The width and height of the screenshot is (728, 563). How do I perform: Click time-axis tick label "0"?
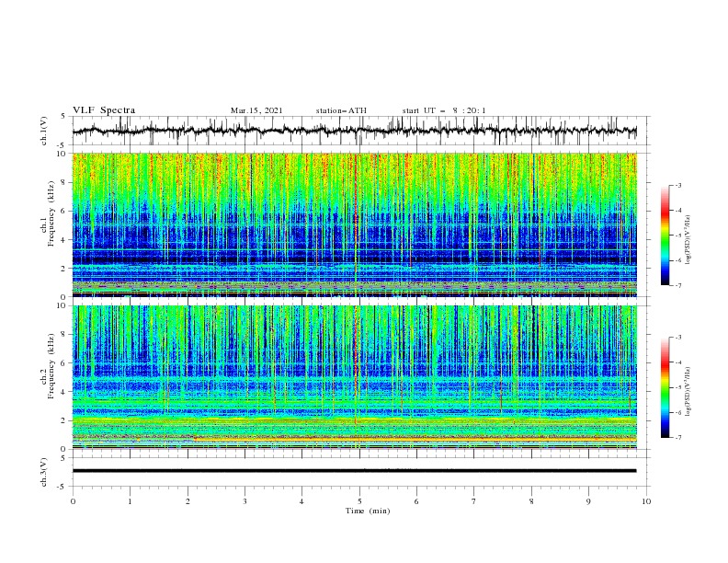tap(73, 501)
